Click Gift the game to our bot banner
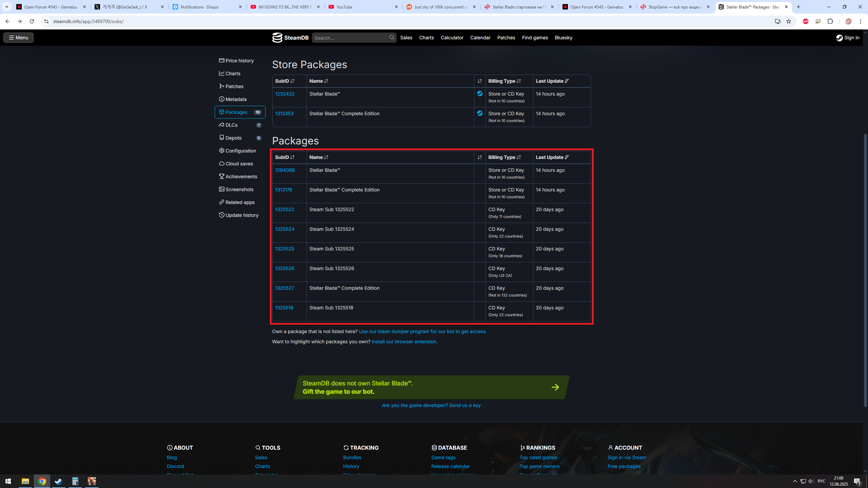The height and width of the screenshot is (488, 868). point(431,387)
